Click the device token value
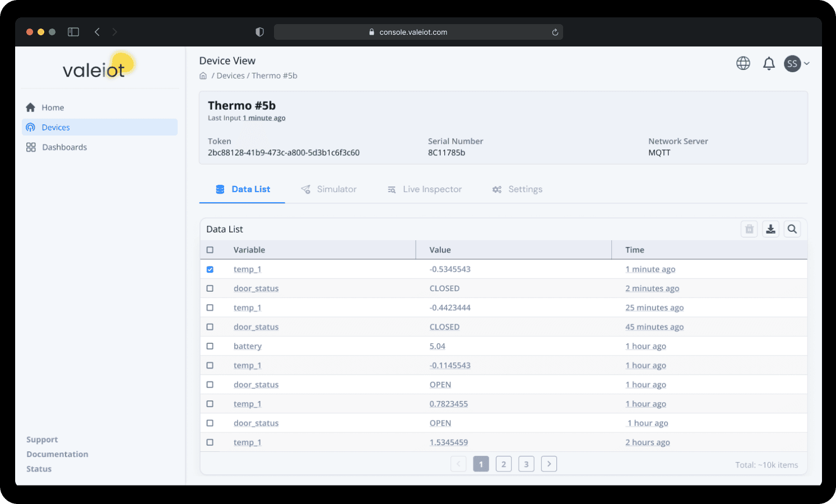 [x=284, y=152]
